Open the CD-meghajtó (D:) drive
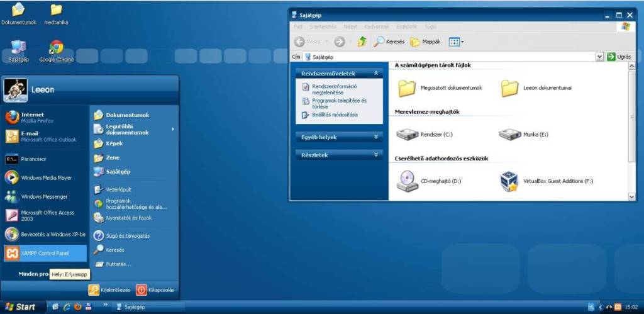Screen dimensions: 644x314 pyautogui.click(x=408, y=181)
